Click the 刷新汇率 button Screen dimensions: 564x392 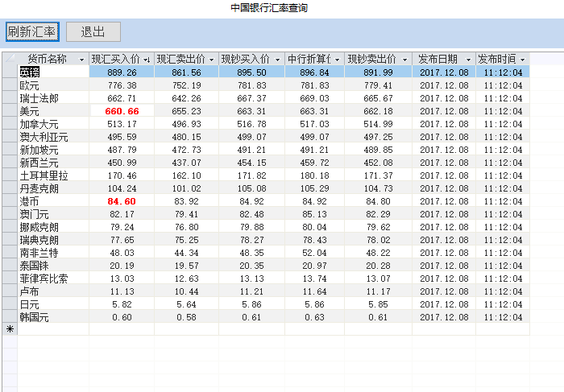coord(32,31)
